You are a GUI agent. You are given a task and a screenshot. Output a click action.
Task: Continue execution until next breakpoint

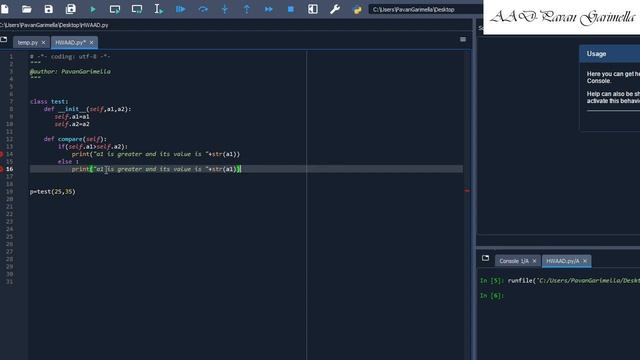pyautogui.click(x=269, y=9)
